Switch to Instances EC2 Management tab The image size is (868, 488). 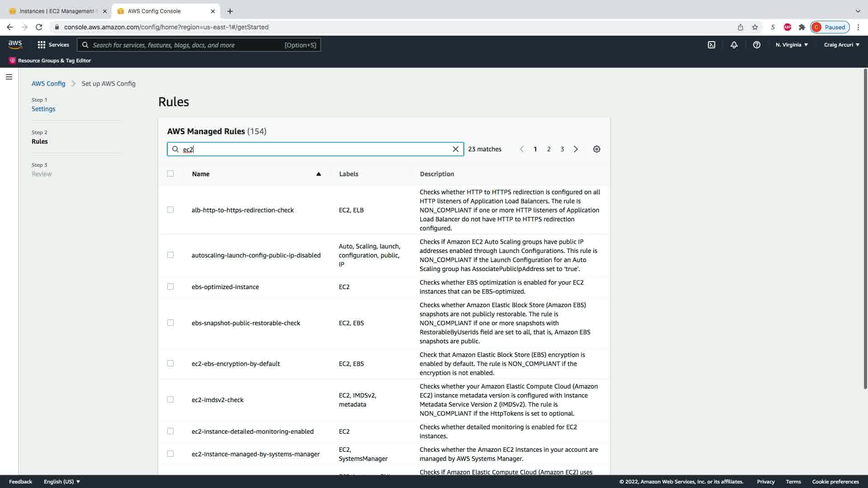(x=57, y=11)
